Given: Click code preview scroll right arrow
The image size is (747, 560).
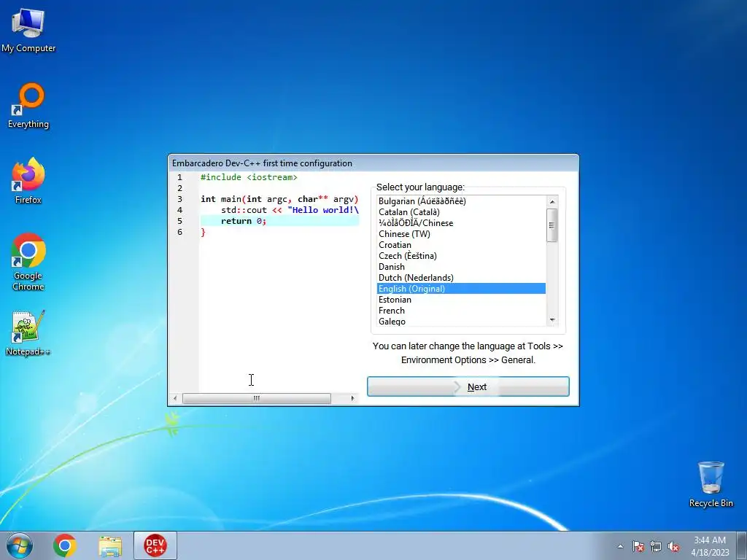Looking at the screenshot, I should (x=352, y=398).
